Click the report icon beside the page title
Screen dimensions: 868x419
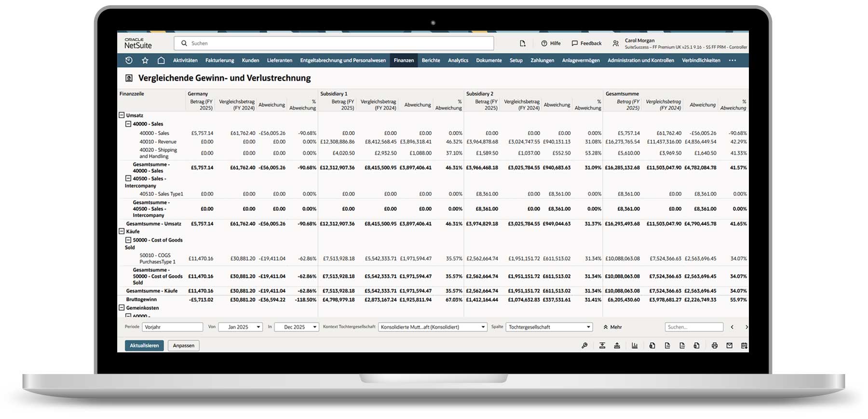pos(129,78)
